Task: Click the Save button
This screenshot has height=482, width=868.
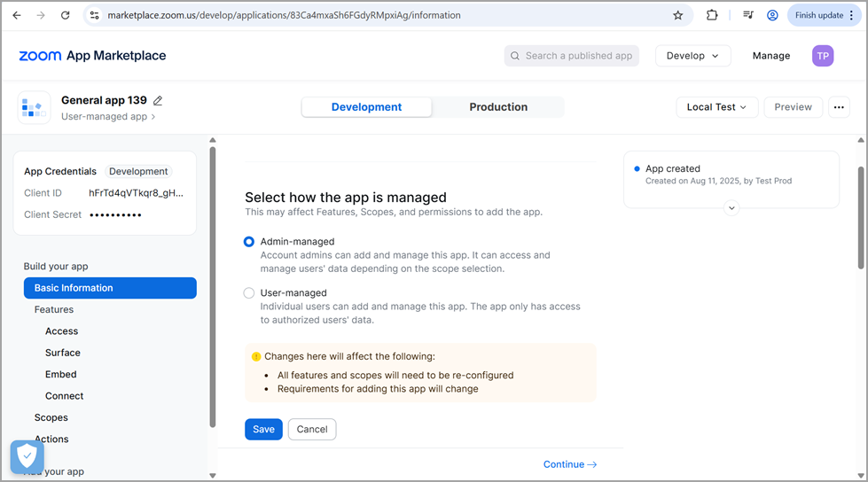Action: coord(263,430)
